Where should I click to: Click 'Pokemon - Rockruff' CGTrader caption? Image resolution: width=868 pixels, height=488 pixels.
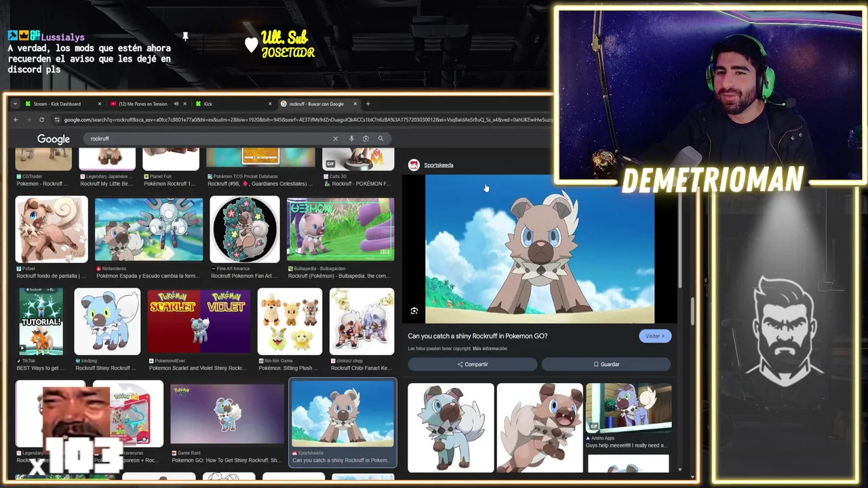coord(42,184)
